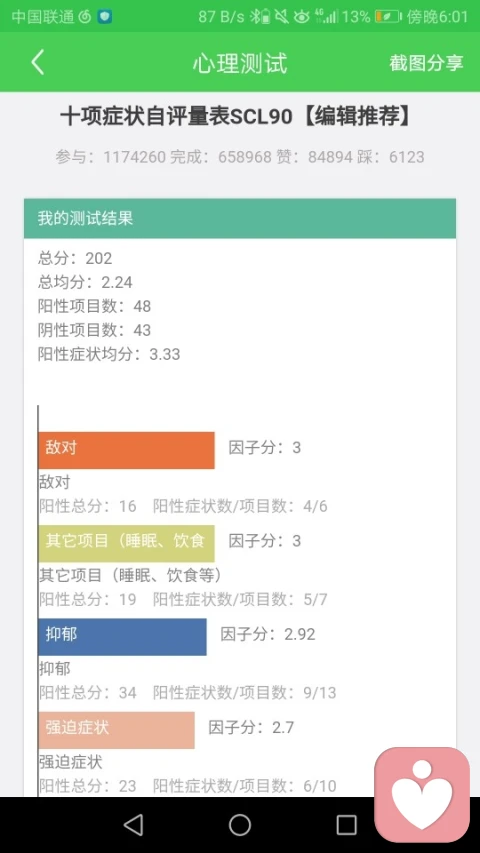This screenshot has width=480, height=853.
Task: Select the blue 抑郁 factor bar
Action: pos(122,636)
